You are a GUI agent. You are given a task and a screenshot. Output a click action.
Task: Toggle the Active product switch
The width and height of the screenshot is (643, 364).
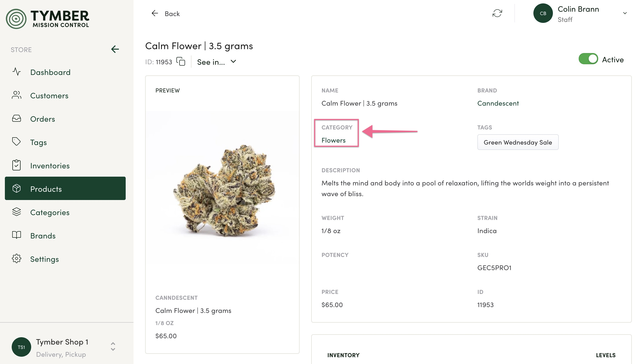588,59
